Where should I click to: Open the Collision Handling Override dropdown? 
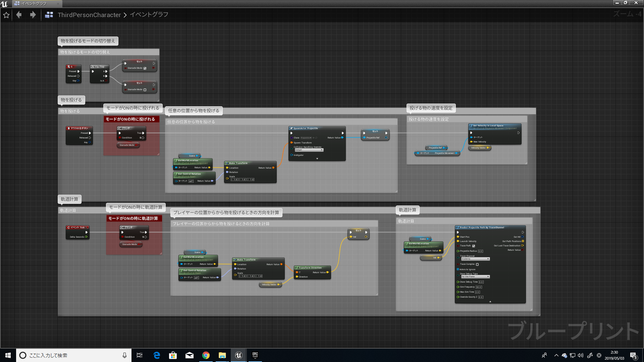(x=309, y=150)
